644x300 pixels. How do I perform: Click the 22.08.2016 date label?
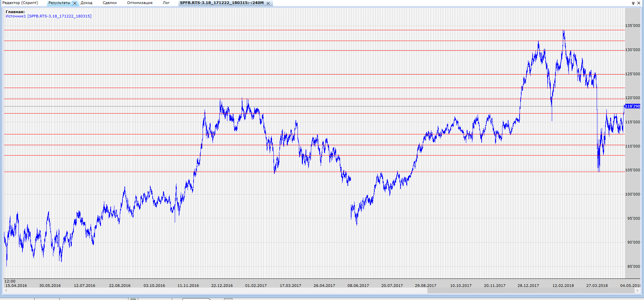(x=120, y=286)
